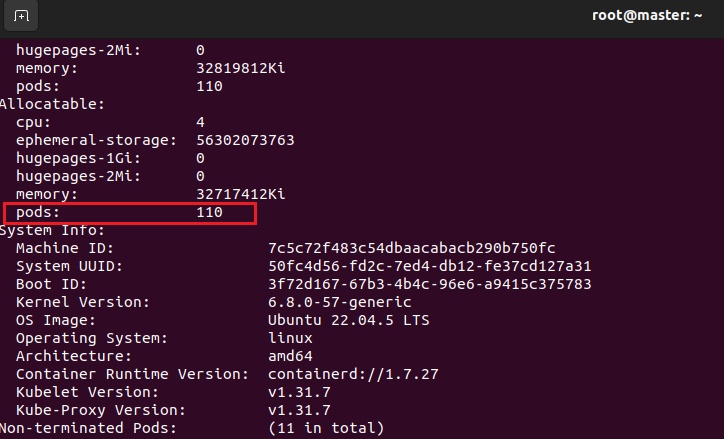Click the containerd://1.7.27 runtime version
Viewport: 726px width, 439px height.
353,374
